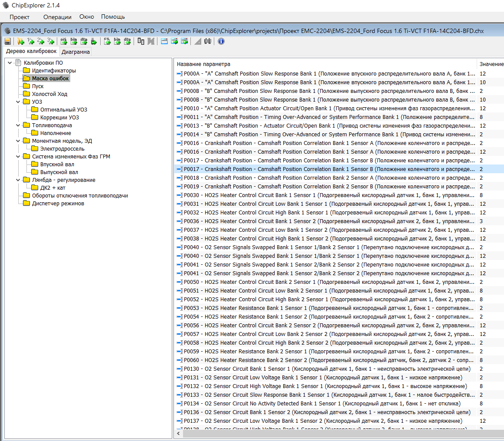Select the Холостой Ход folder
The image size is (504, 441).
click(49, 94)
